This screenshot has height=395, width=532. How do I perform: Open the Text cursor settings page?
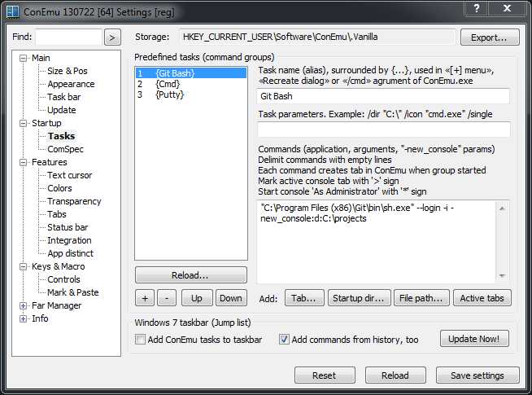[x=70, y=175]
